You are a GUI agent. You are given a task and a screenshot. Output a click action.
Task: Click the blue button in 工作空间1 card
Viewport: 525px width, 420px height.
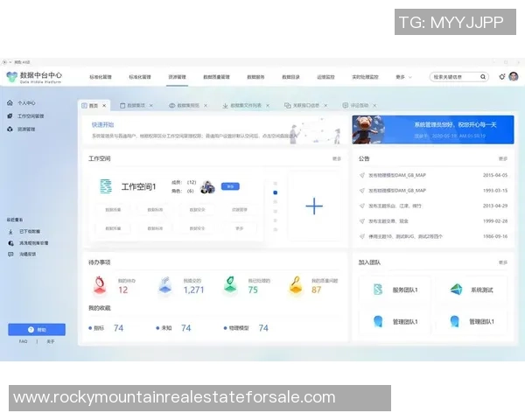(230, 186)
